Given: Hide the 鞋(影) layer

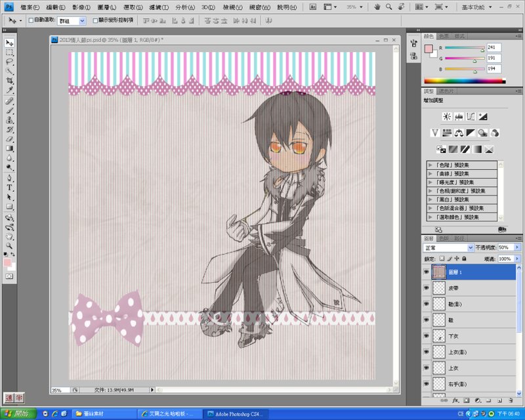Looking at the screenshot, I should (x=426, y=304).
